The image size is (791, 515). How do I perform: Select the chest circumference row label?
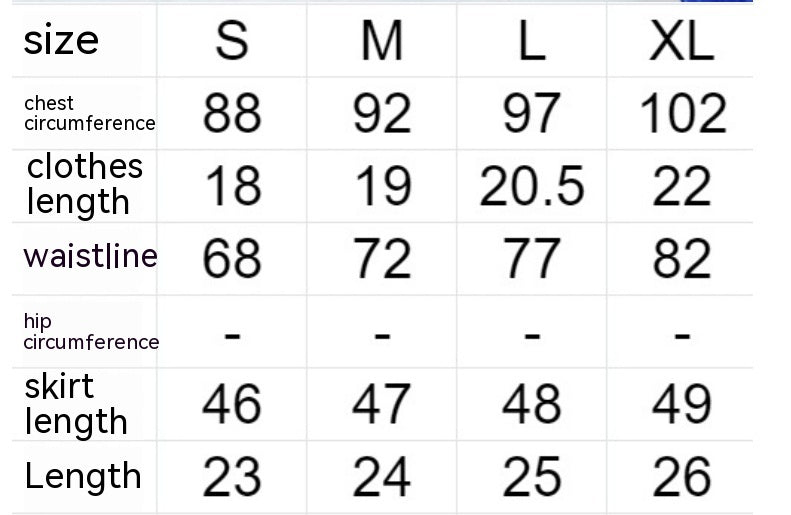pyautogui.click(x=89, y=113)
